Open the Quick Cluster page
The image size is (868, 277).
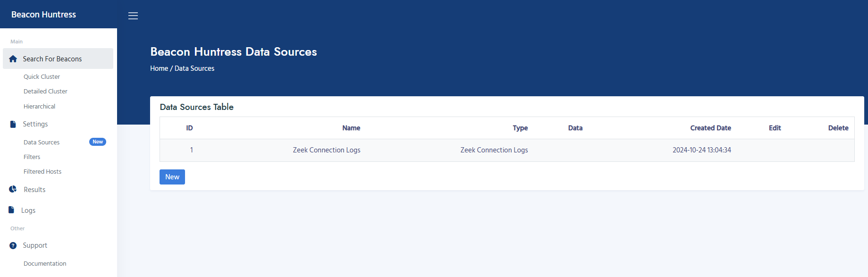42,76
